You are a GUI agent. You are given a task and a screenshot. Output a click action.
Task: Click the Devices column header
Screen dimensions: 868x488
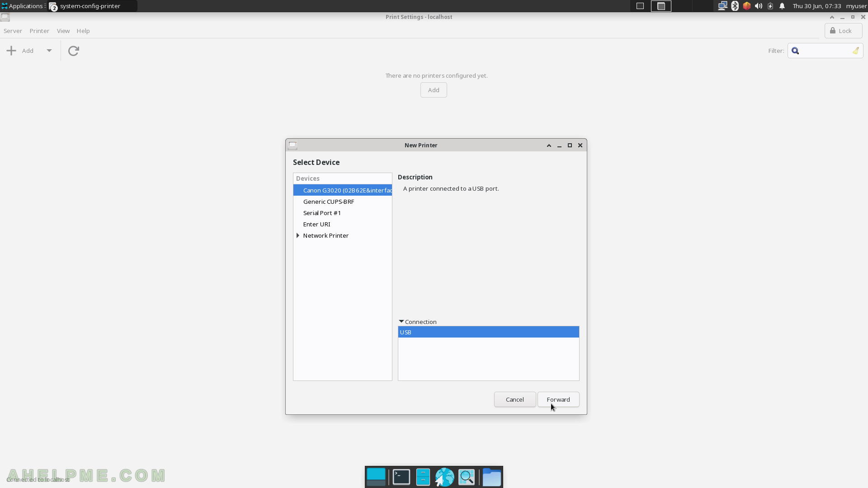pos(343,178)
